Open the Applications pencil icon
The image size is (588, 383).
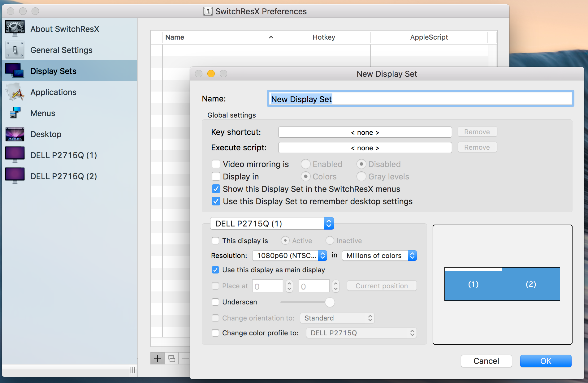[x=15, y=92]
